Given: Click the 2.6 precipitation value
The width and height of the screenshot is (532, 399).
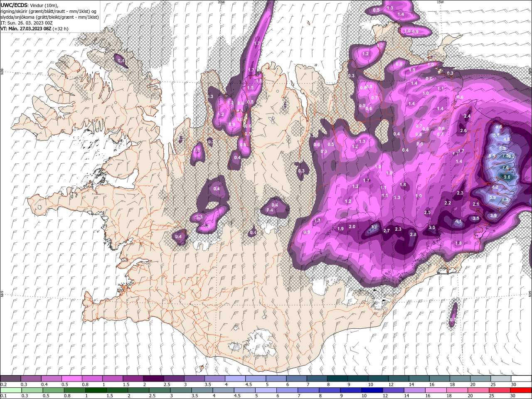Looking at the screenshot, I should coord(464,131).
